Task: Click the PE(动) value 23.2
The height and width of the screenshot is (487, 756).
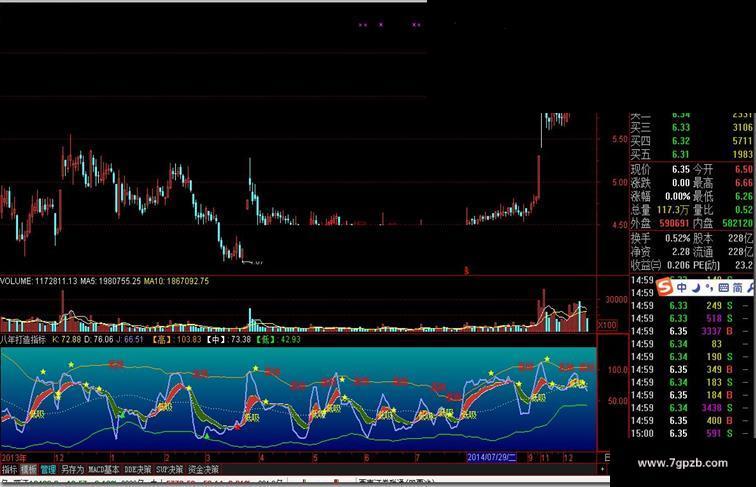Action: (744, 265)
